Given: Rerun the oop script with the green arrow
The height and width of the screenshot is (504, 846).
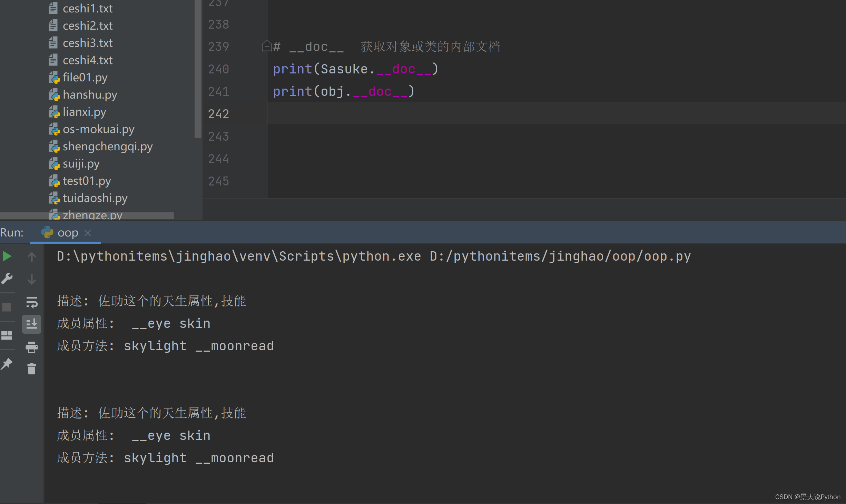Looking at the screenshot, I should [x=7, y=256].
